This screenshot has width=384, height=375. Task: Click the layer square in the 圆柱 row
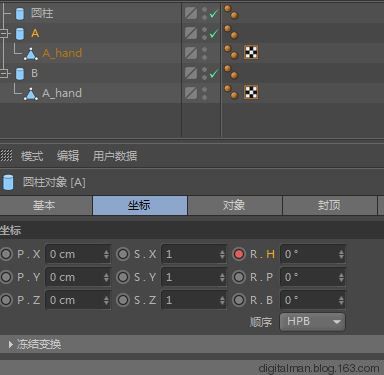[191, 13]
